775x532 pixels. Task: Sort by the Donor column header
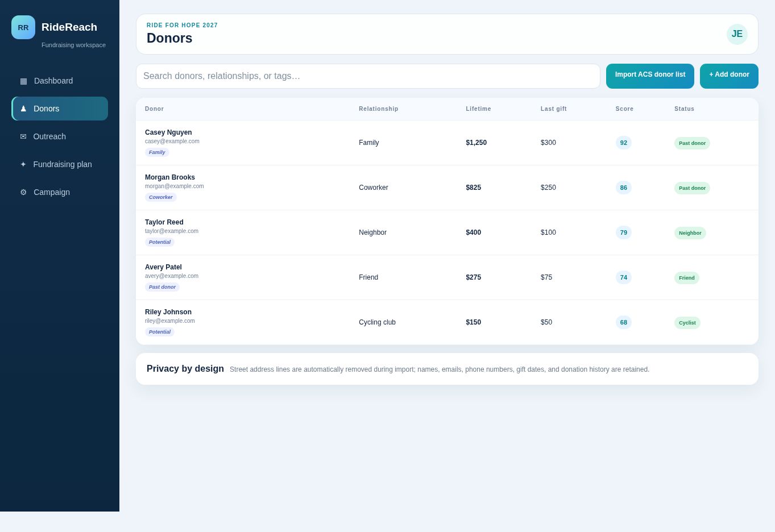coord(154,109)
